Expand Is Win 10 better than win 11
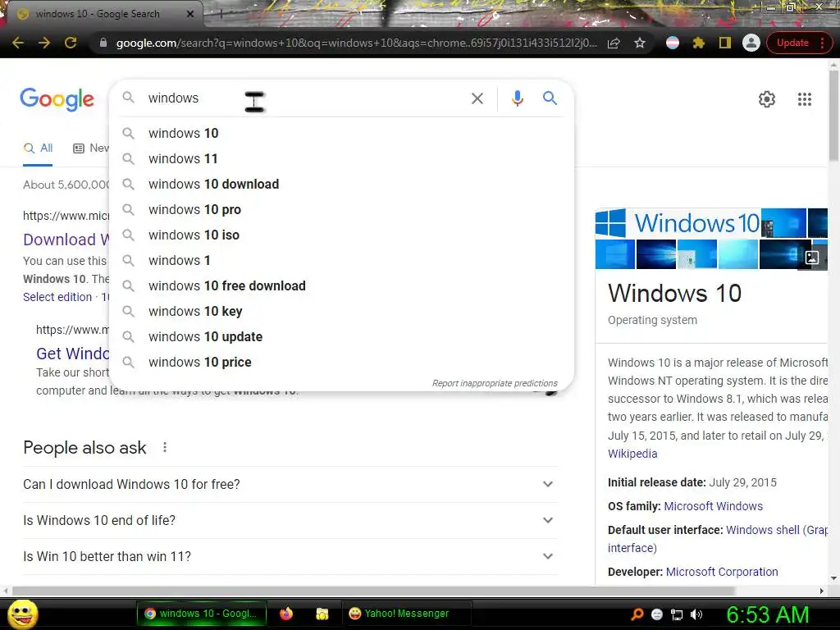The height and width of the screenshot is (630, 840). tap(290, 557)
